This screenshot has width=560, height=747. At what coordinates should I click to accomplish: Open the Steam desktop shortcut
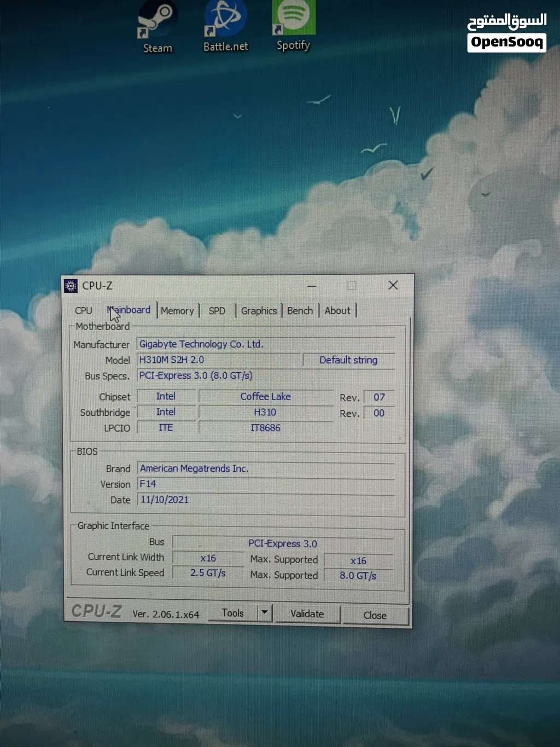click(157, 26)
